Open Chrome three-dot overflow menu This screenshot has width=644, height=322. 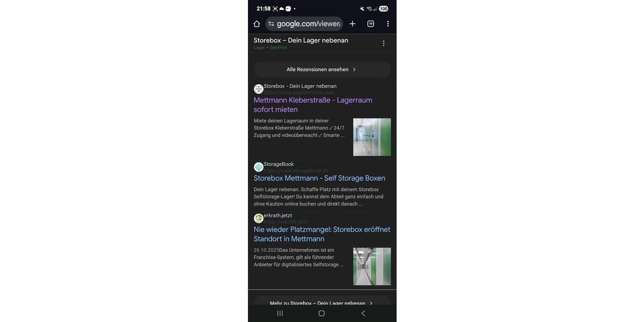[388, 24]
